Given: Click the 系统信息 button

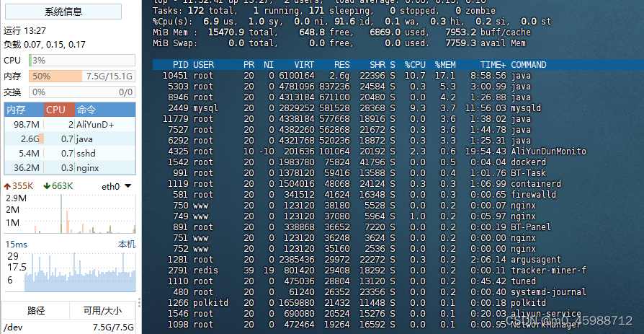Looking at the screenshot, I should (63, 12).
